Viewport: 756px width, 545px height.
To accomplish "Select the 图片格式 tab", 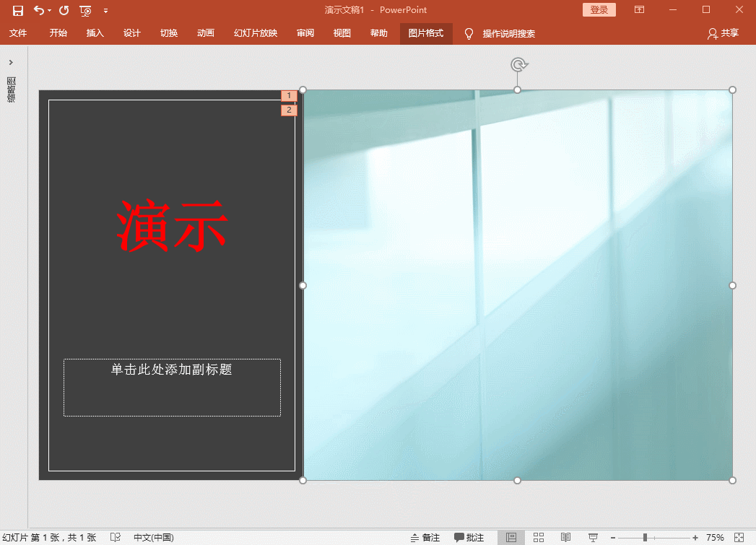I will pos(426,33).
